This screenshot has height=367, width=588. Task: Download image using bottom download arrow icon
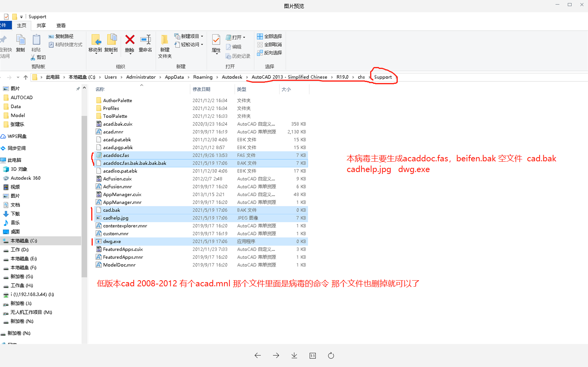click(294, 356)
